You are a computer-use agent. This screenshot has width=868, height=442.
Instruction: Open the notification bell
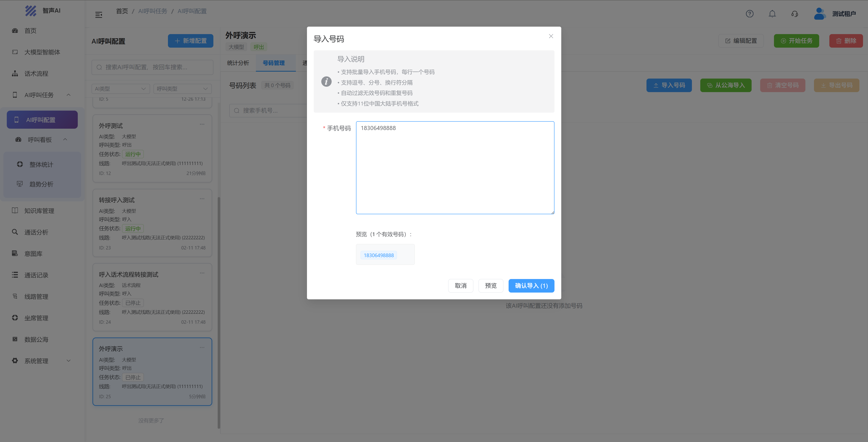[772, 14]
